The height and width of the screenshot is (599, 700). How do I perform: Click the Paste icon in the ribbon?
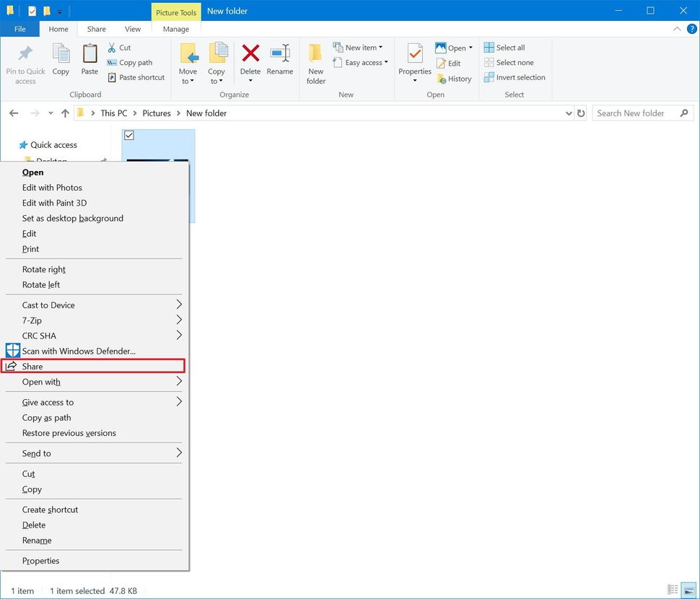click(89, 61)
